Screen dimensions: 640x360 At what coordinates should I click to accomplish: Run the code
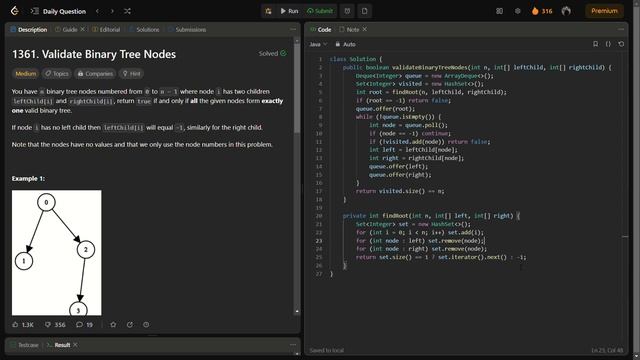(289, 11)
